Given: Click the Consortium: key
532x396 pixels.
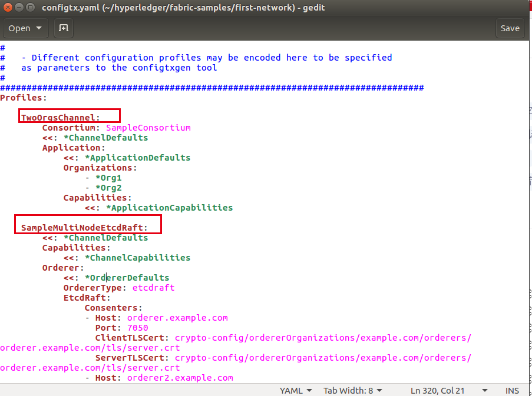Looking at the screenshot, I should (x=71, y=128).
